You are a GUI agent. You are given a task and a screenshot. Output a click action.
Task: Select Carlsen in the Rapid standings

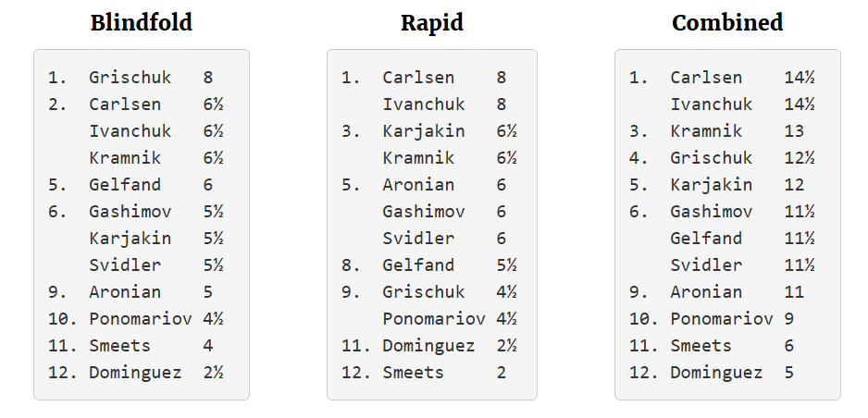(418, 78)
